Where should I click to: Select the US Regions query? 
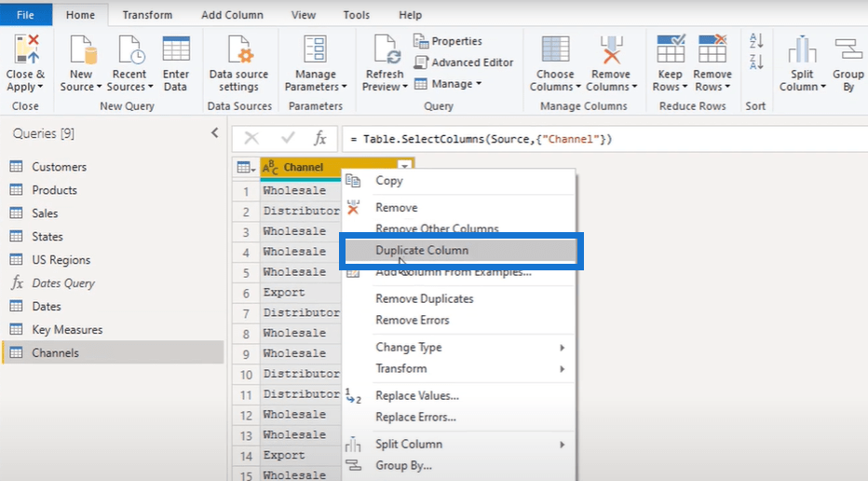[x=113, y=260]
